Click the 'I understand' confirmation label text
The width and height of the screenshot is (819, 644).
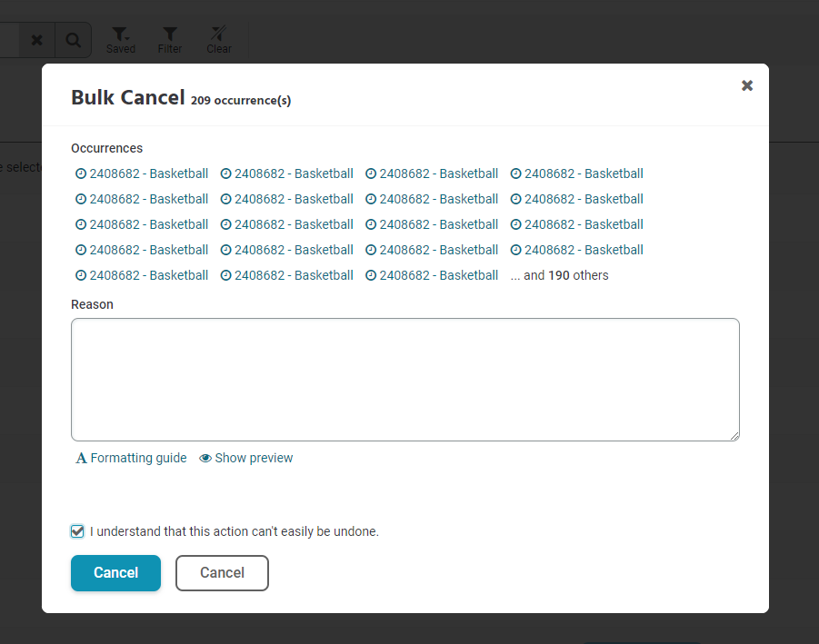[x=235, y=531]
